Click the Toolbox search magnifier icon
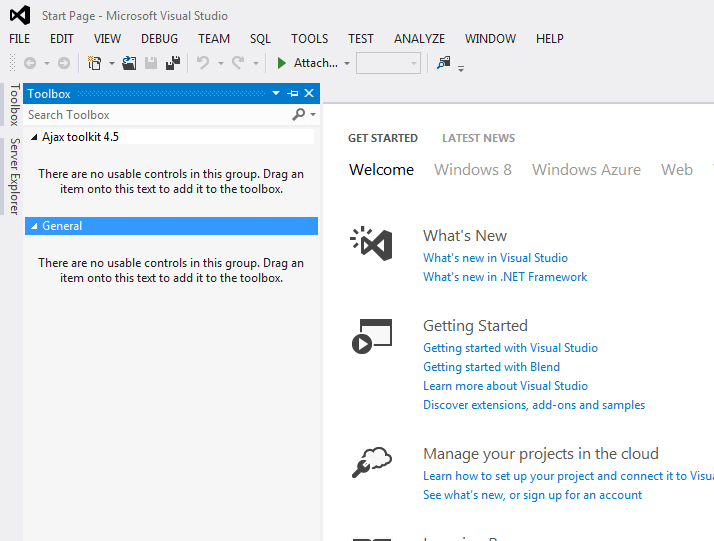 click(x=299, y=114)
